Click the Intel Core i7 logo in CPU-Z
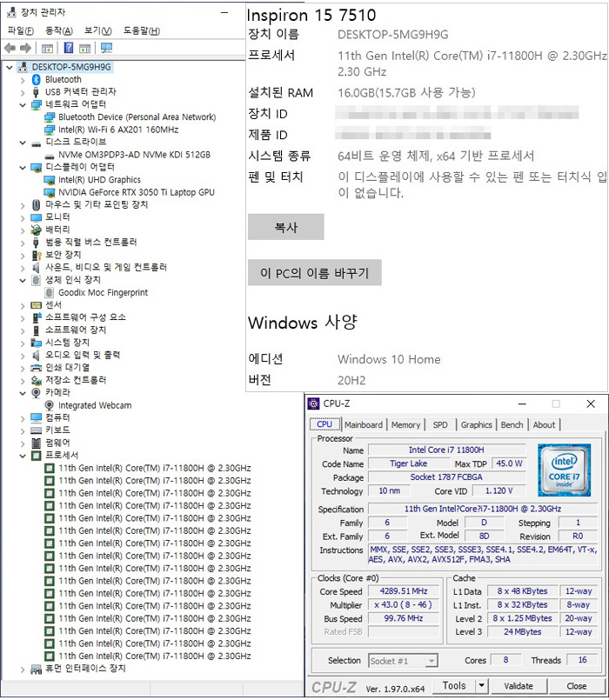The height and width of the screenshot is (700, 609). (564, 470)
